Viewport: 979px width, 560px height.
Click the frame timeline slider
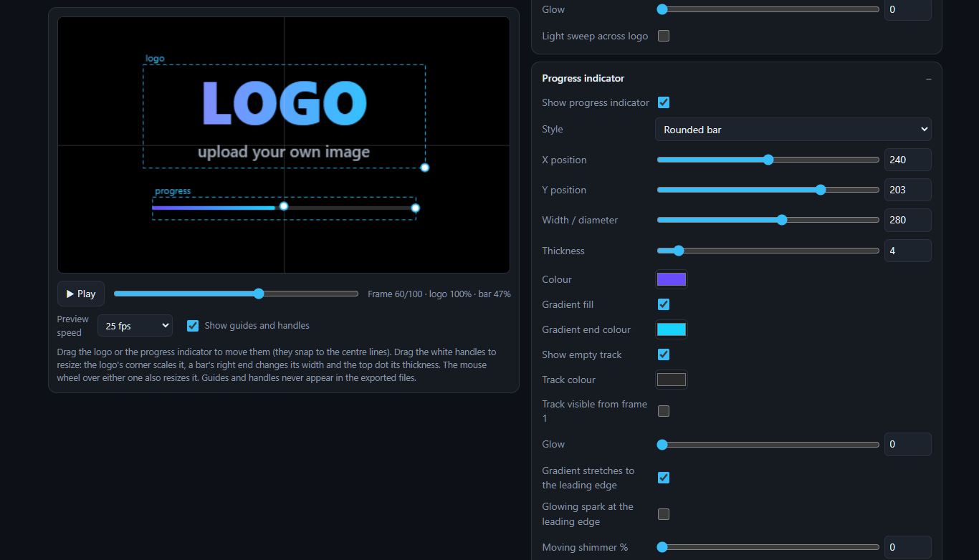[236, 294]
